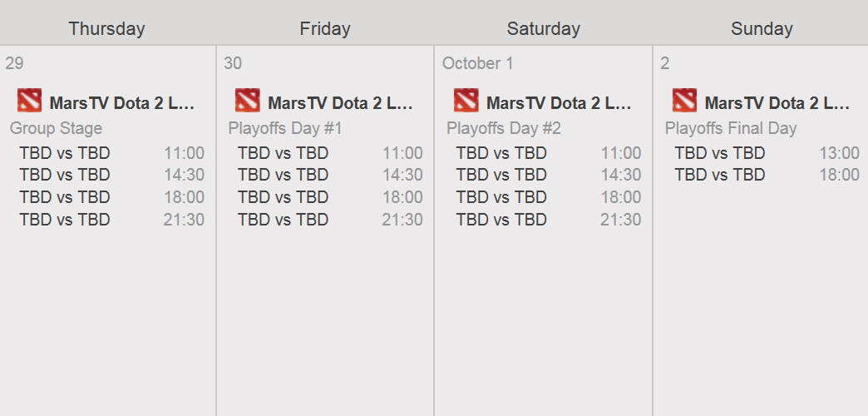Select Friday's 14:30 TBD vs TBD match

(330, 175)
